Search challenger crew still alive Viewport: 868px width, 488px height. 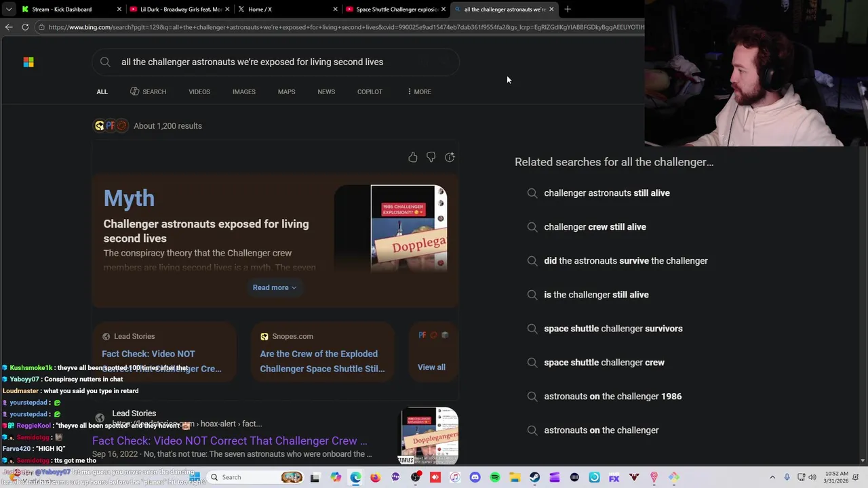[595, 227]
